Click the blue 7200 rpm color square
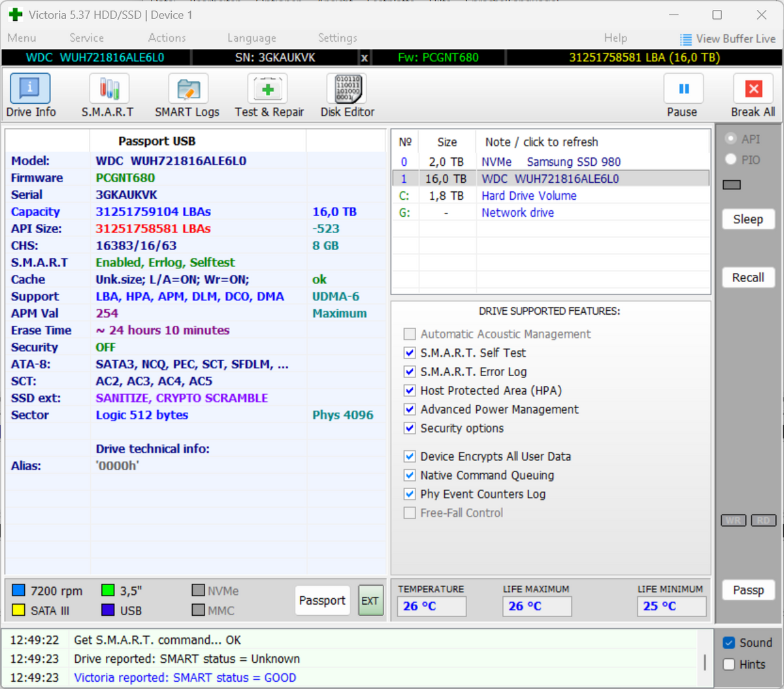 point(18,590)
